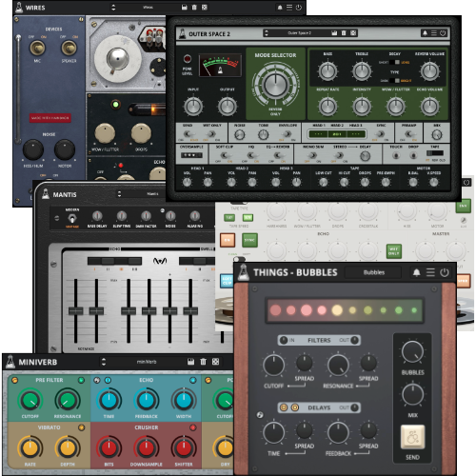Screen dimensions: 476x476
Task: Click the Miniverb flask logo
Action: click(x=10, y=362)
